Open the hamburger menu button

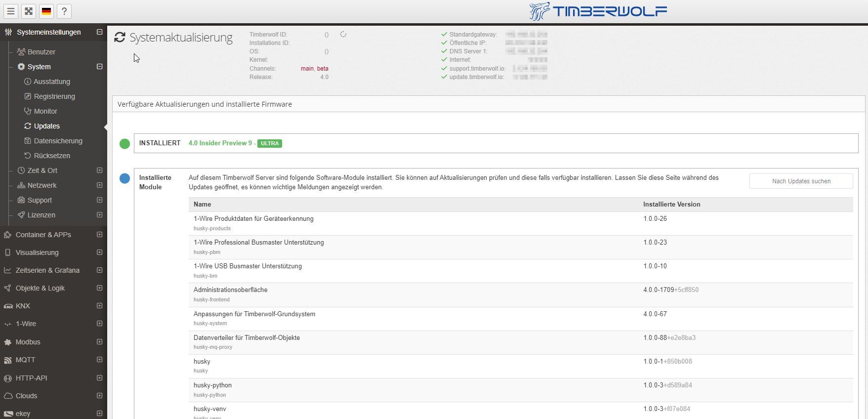click(x=11, y=11)
